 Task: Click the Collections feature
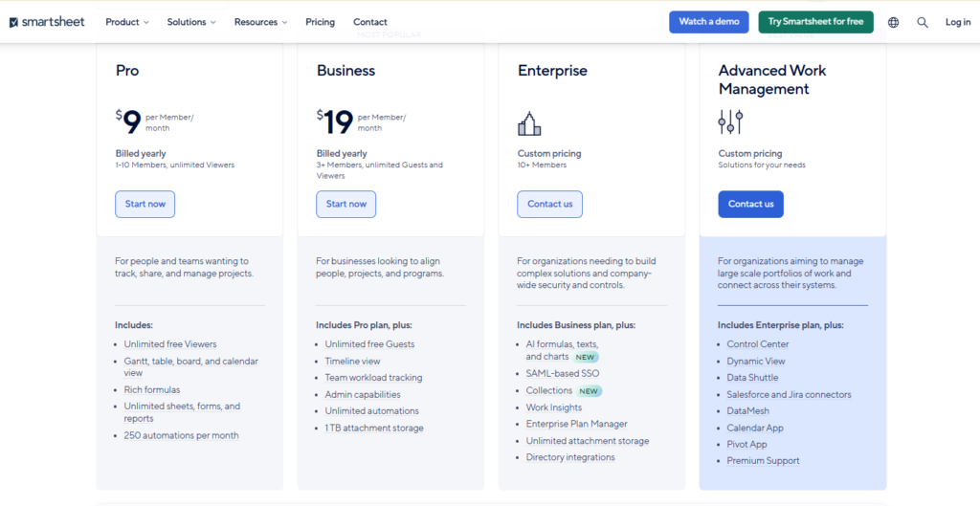(x=548, y=390)
